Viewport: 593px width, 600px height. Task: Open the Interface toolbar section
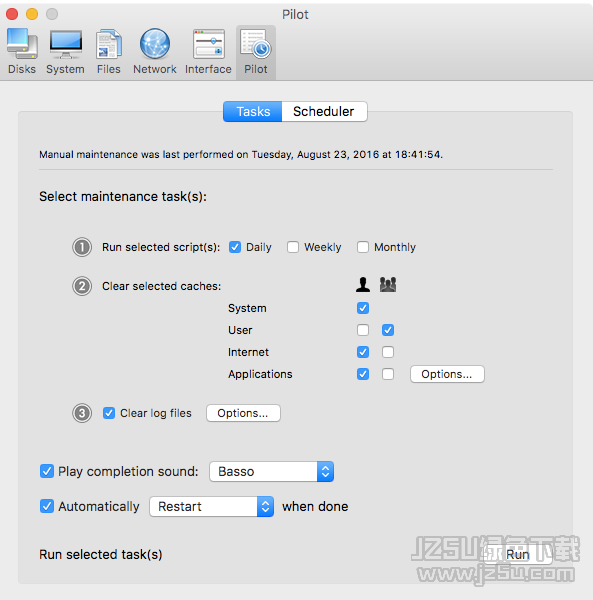click(x=208, y=52)
